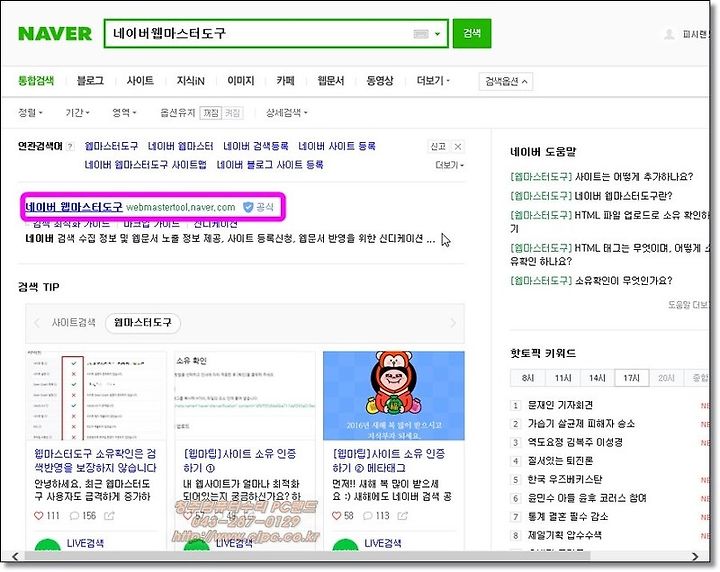Click related search 네이버 웹마스터도구 사이트맵
Image resolution: width=720 pixels, height=572 pixels.
click(x=146, y=164)
